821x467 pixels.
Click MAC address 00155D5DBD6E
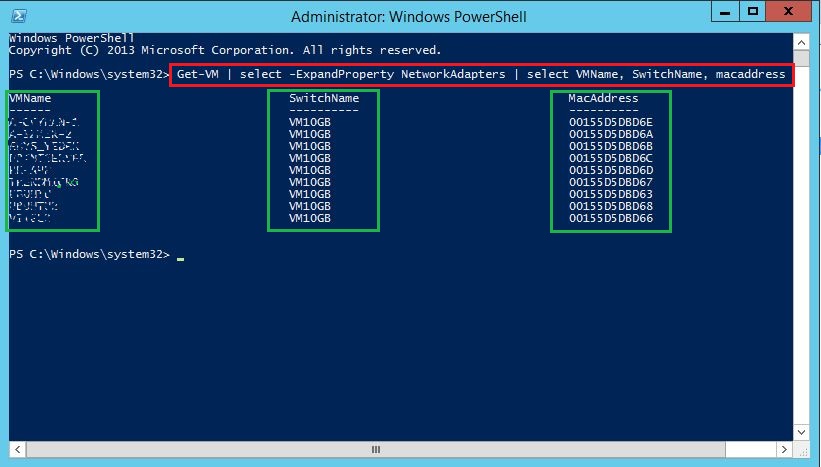[611, 122]
